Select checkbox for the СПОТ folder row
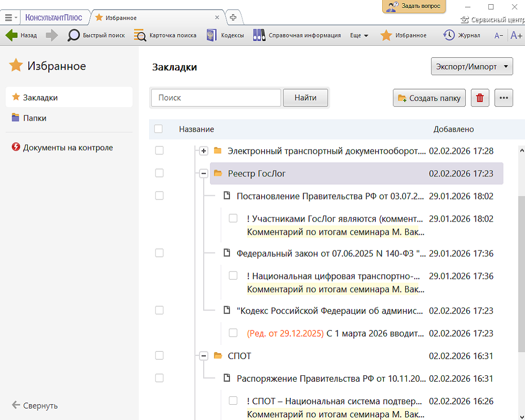Screen dimensions: 525x420 pyautogui.click(x=160, y=355)
